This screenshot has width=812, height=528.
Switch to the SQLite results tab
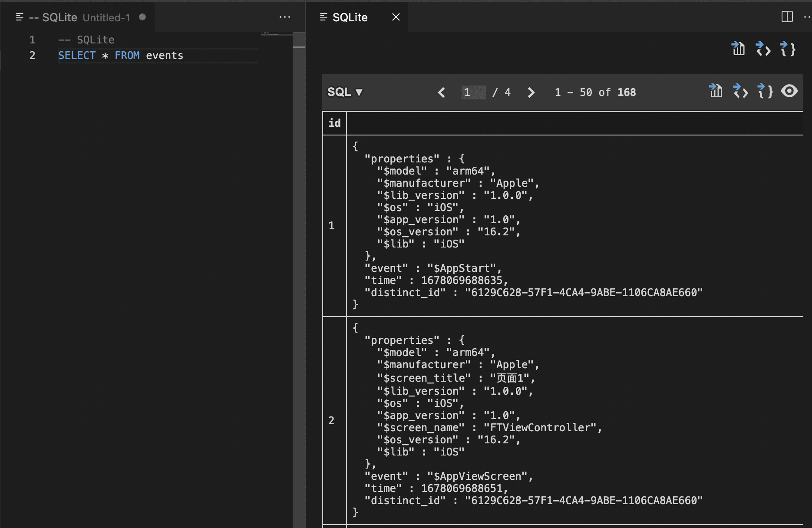[x=350, y=17]
